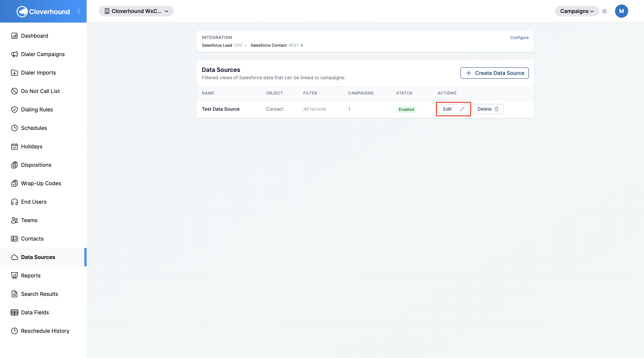Screen dimensions: 644x358
Task: Click the Data Fields table icon
Action: (x=14, y=312)
